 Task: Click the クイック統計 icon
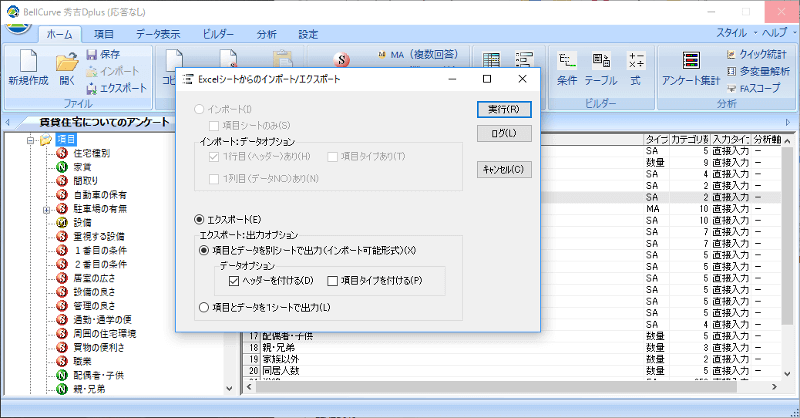coord(732,54)
